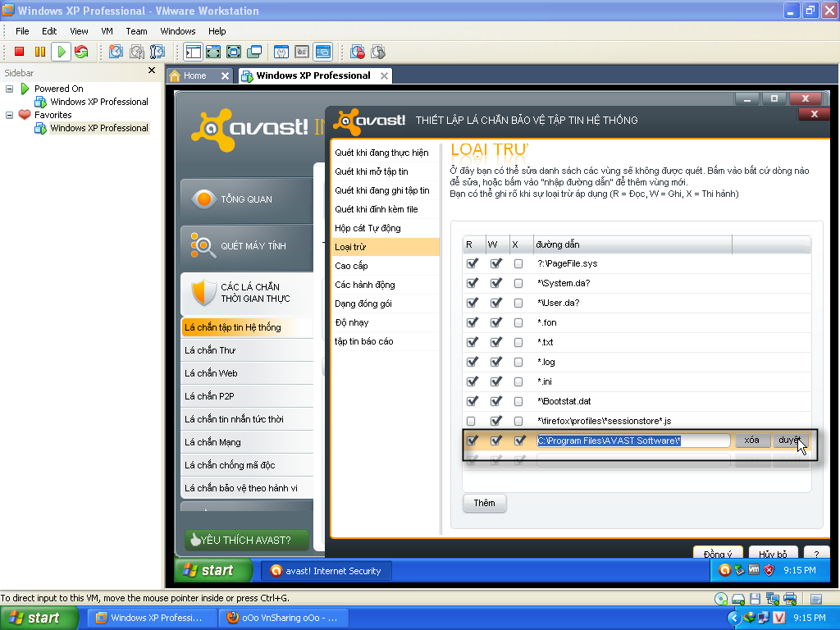This screenshot has height=630, width=840.
Task: Click the VMware Tools tray icon in the guest
Action: 754,571
